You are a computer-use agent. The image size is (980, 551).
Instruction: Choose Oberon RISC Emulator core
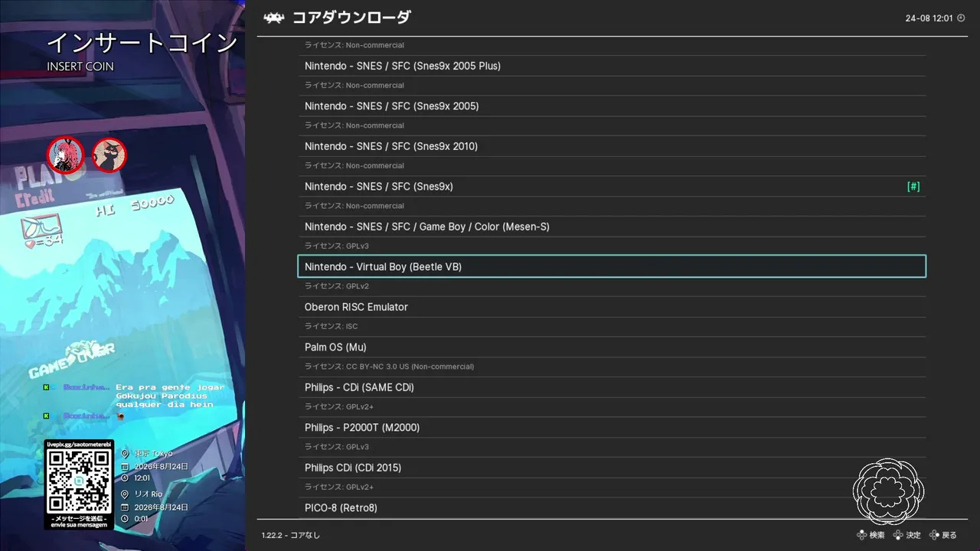click(x=612, y=307)
